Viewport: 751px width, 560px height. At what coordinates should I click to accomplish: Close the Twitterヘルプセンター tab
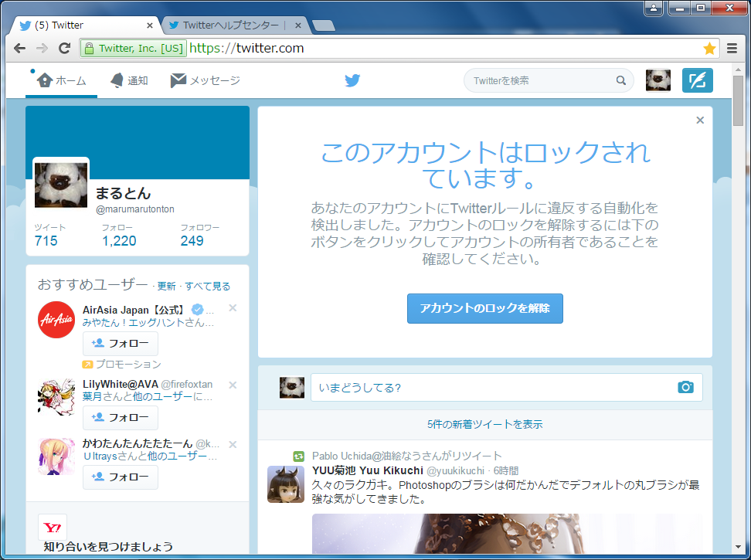(x=298, y=25)
